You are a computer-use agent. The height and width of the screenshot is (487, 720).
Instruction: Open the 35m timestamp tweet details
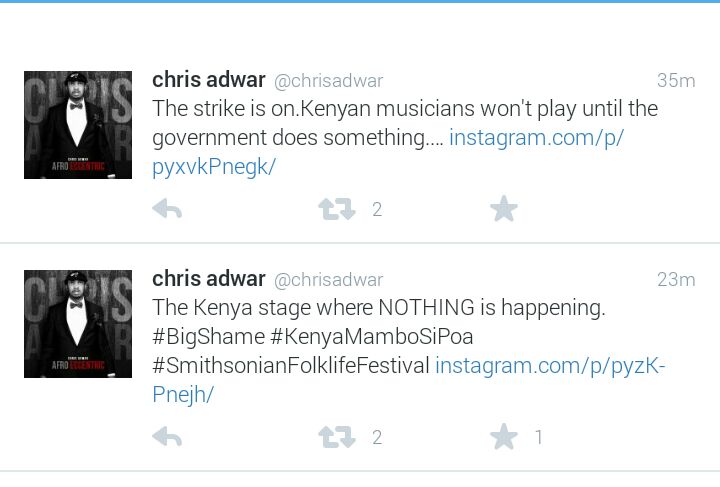(x=676, y=81)
